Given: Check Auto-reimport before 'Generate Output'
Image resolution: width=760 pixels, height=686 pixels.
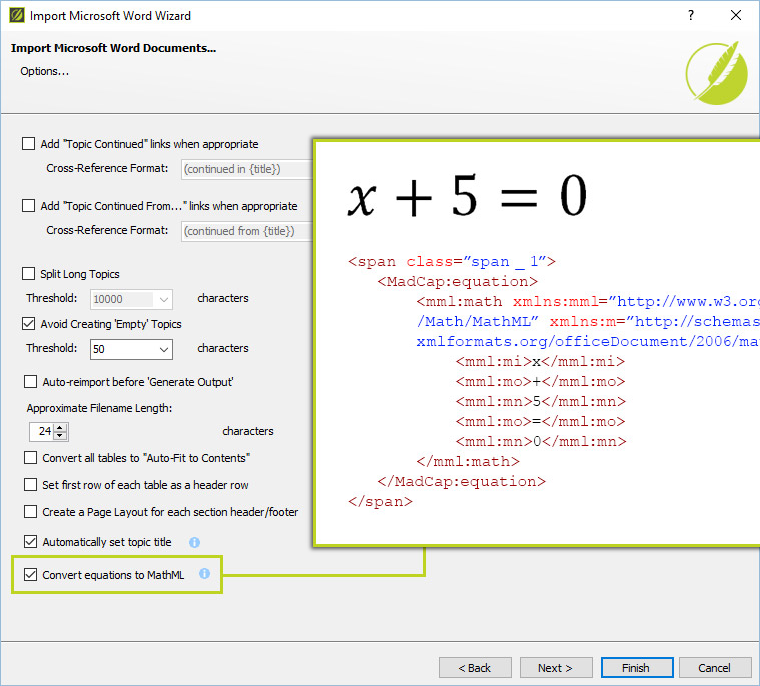Looking at the screenshot, I should coord(31,382).
